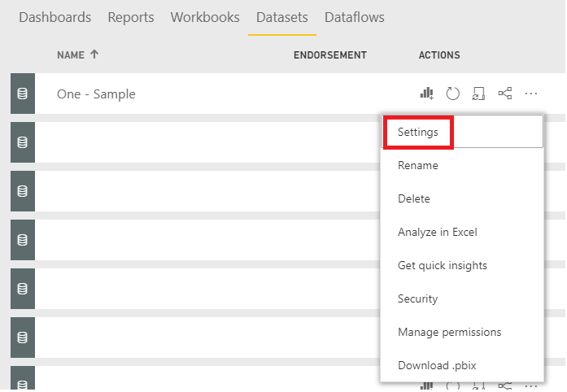Select Delete from the context menu

414,198
